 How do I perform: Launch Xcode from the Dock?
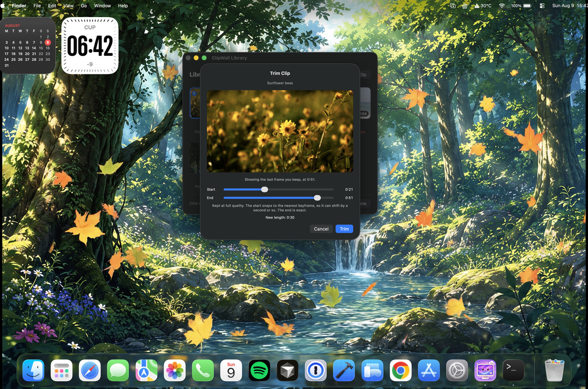pyautogui.click(x=344, y=370)
